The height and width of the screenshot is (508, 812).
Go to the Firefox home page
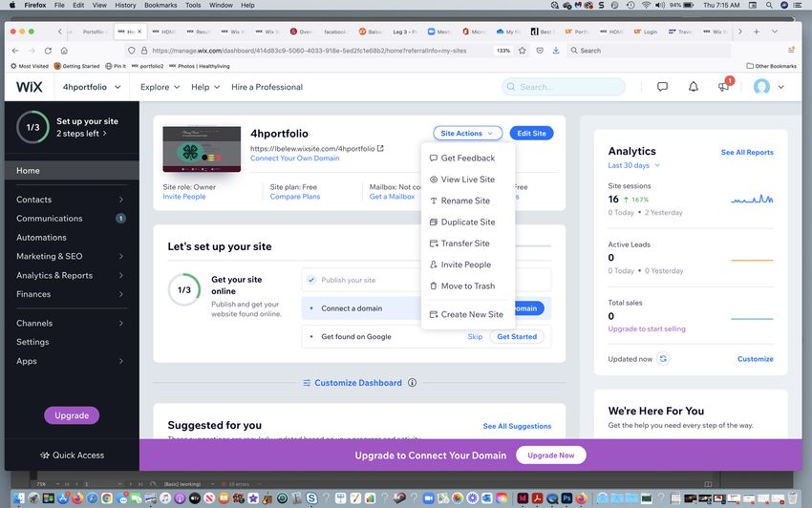pos(64,51)
